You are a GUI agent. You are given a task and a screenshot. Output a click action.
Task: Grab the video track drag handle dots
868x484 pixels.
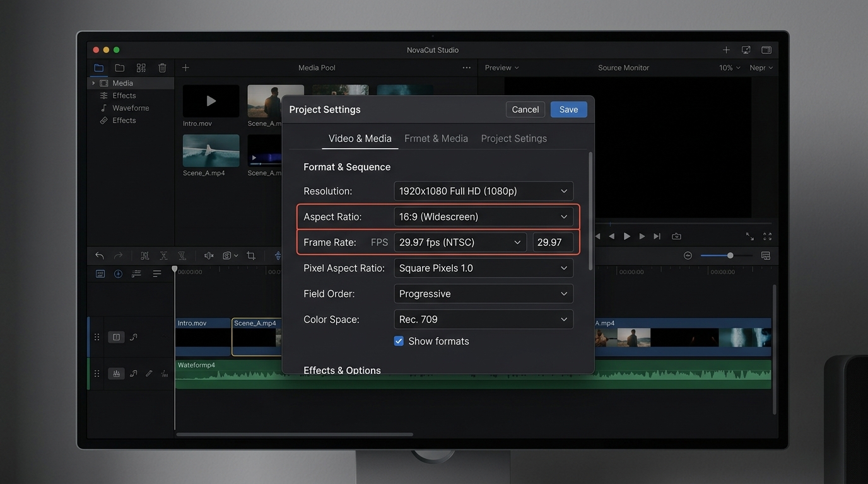97,337
